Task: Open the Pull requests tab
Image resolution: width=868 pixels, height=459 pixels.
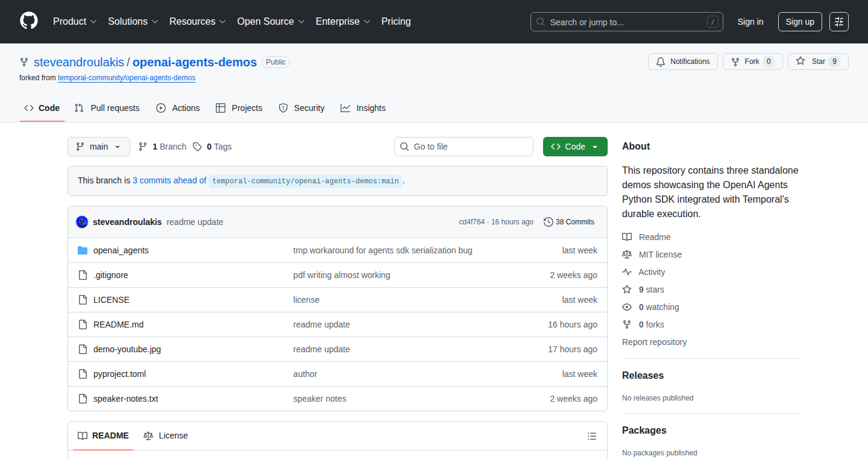Action: [107, 108]
